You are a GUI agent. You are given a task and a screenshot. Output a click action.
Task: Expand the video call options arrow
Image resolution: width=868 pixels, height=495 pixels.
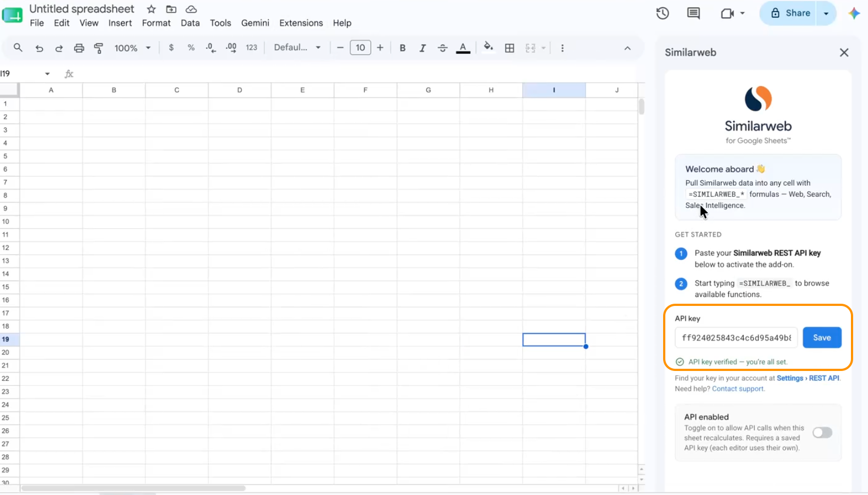pyautogui.click(x=742, y=13)
